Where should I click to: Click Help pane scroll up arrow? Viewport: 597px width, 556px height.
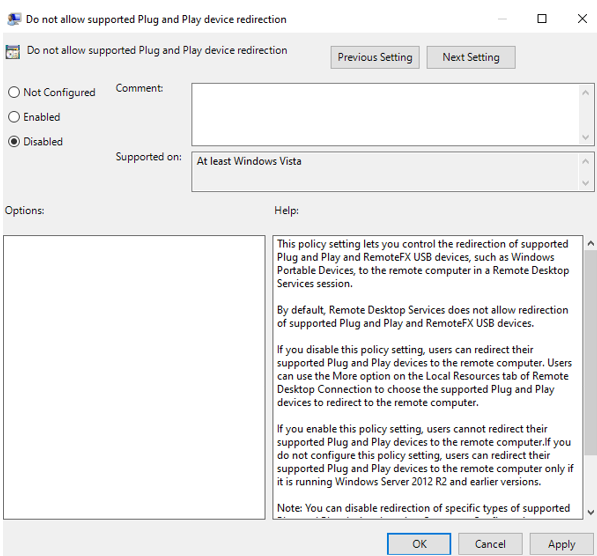coord(591,243)
